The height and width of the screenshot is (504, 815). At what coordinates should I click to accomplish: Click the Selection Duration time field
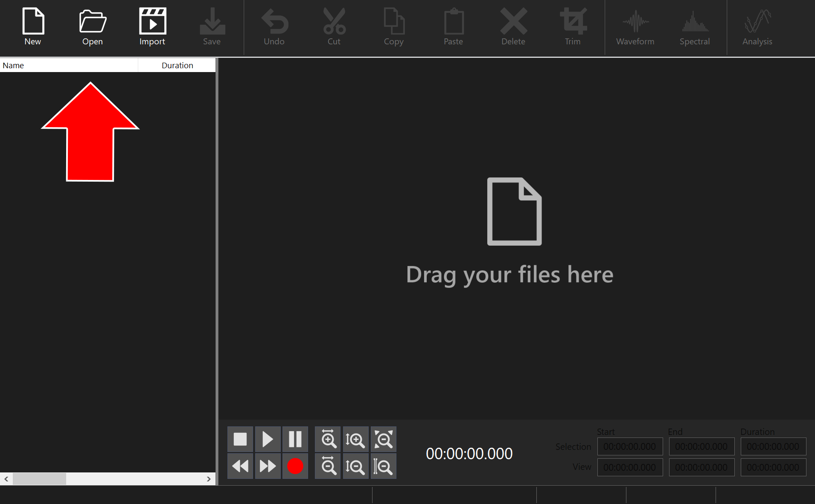(x=773, y=446)
